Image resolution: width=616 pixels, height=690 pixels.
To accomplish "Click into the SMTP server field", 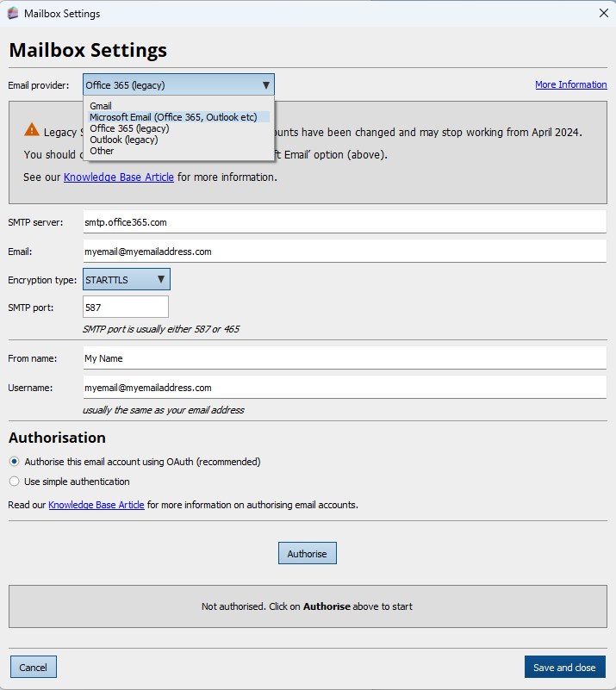I will [x=345, y=221].
